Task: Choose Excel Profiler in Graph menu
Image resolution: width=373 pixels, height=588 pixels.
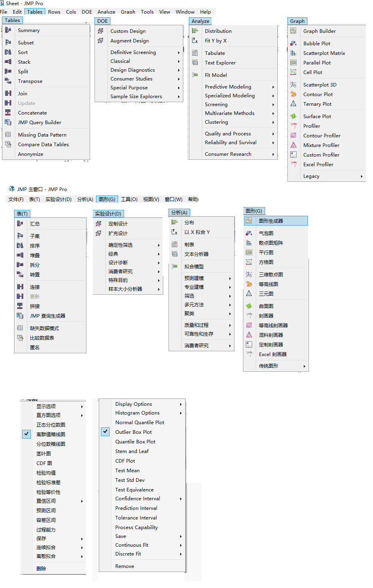Action: [x=318, y=164]
